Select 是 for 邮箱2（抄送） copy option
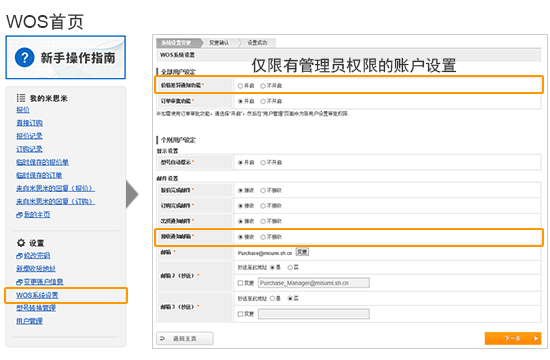550x360 pixels. (272, 267)
